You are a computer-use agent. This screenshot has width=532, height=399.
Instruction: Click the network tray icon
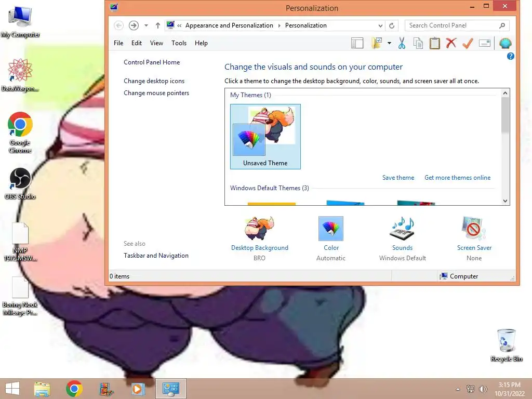(x=471, y=389)
